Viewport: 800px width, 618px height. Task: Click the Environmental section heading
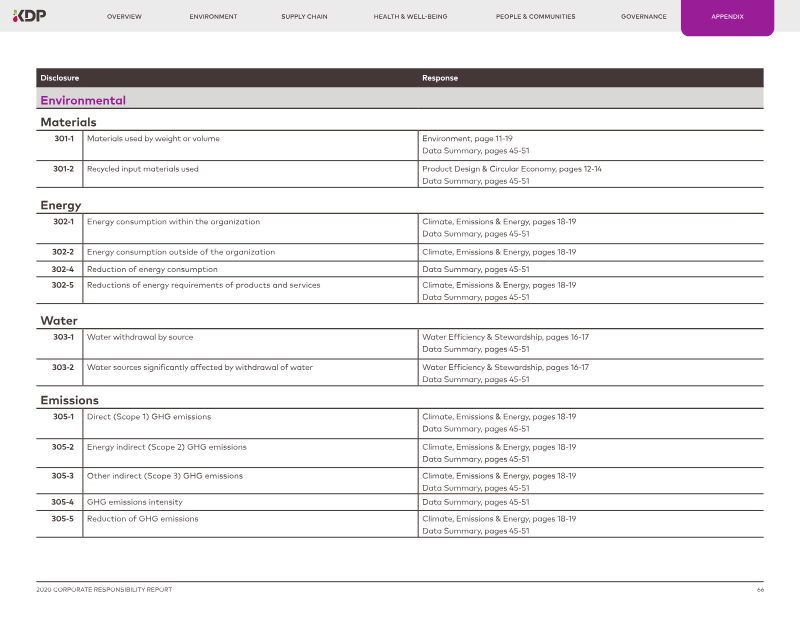point(83,100)
